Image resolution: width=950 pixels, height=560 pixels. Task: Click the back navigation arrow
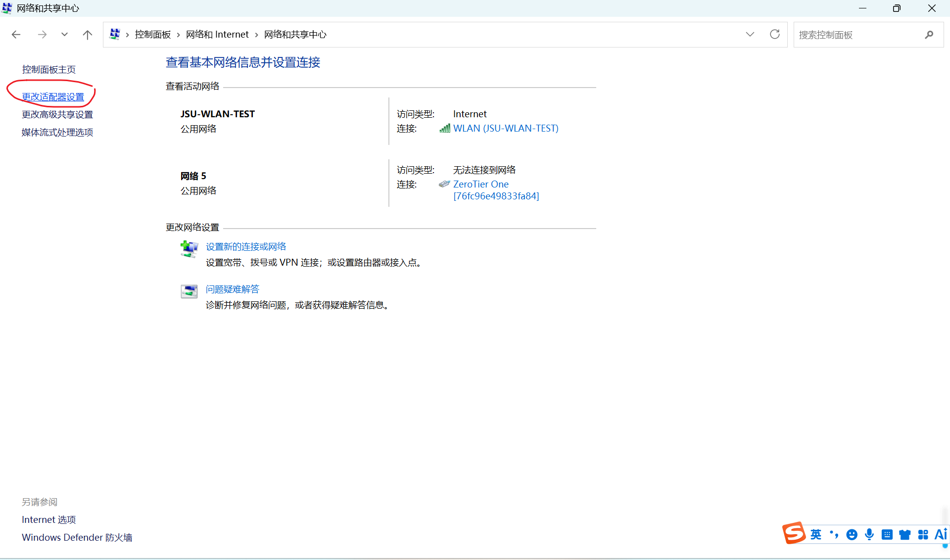(x=16, y=35)
